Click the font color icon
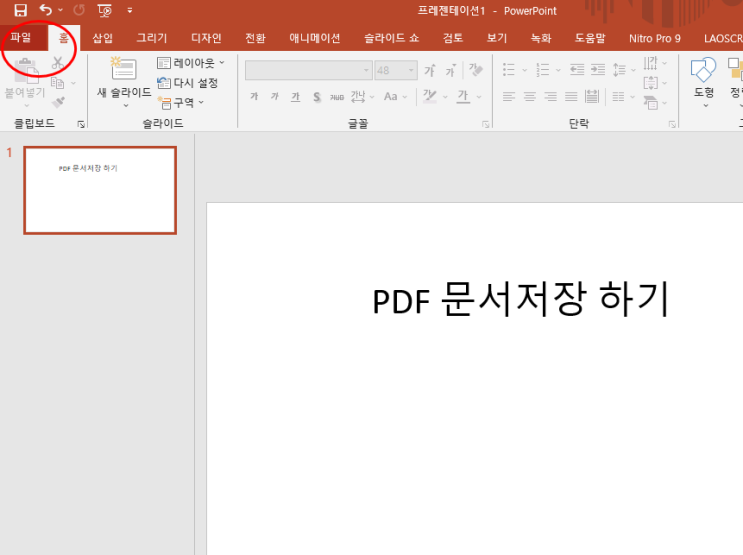743x555 pixels. tap(463, 96)
